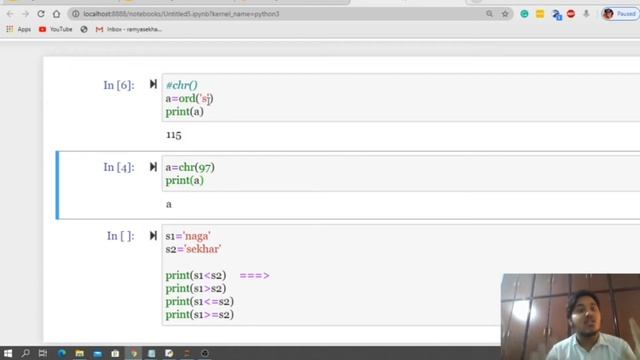Open Windows taskbar search

click(25, 353)
